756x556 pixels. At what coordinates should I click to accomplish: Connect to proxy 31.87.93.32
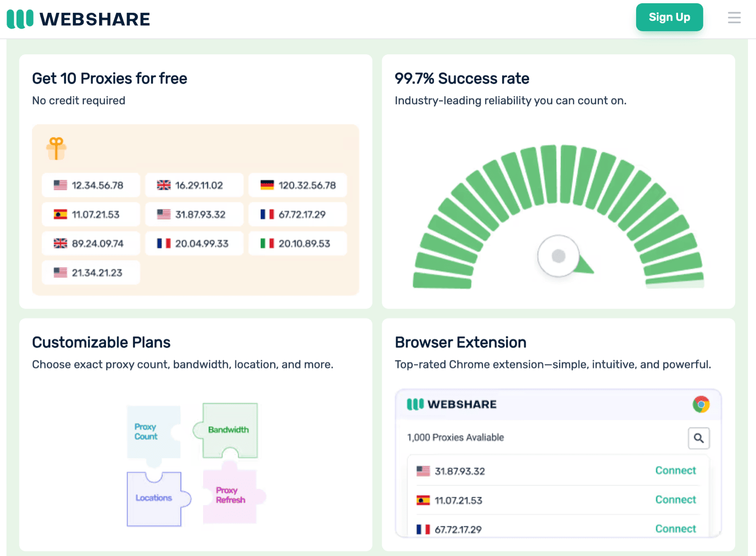(x=675, y=470)
